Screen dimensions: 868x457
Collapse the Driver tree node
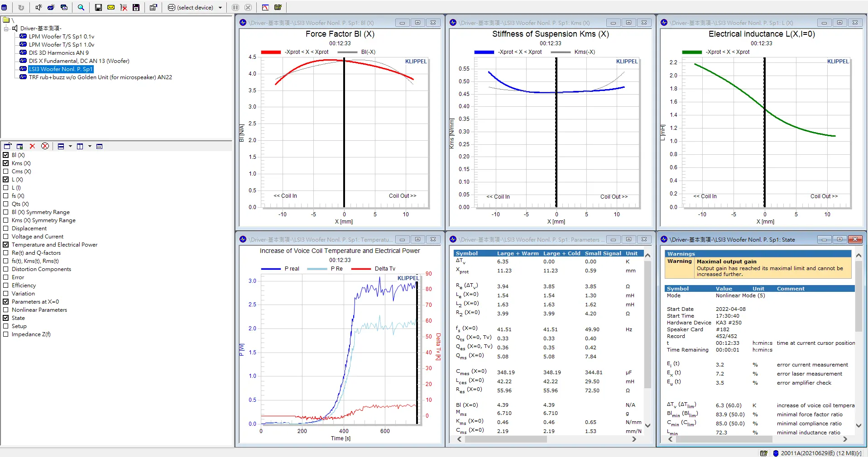click(x=6, y=29)
